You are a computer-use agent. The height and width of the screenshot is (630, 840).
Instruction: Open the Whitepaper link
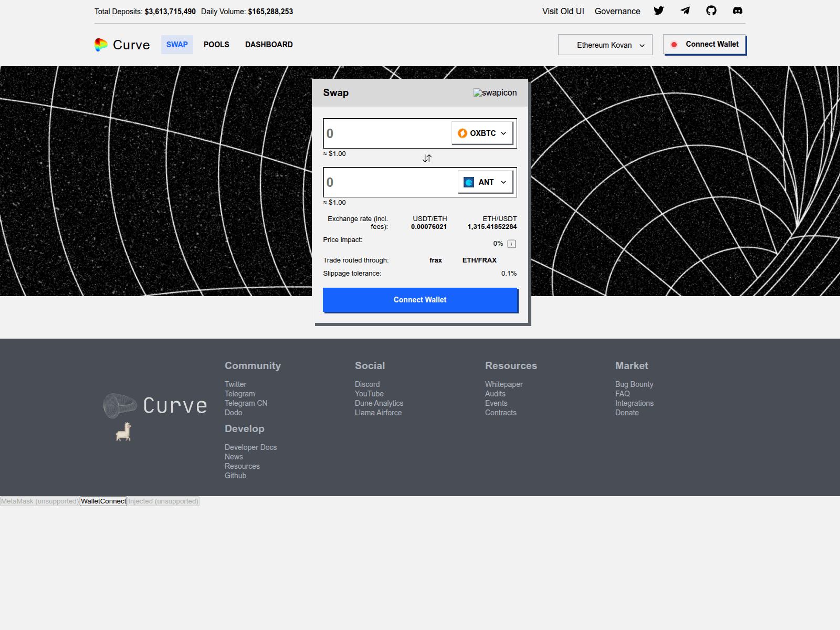pos(504,384)
